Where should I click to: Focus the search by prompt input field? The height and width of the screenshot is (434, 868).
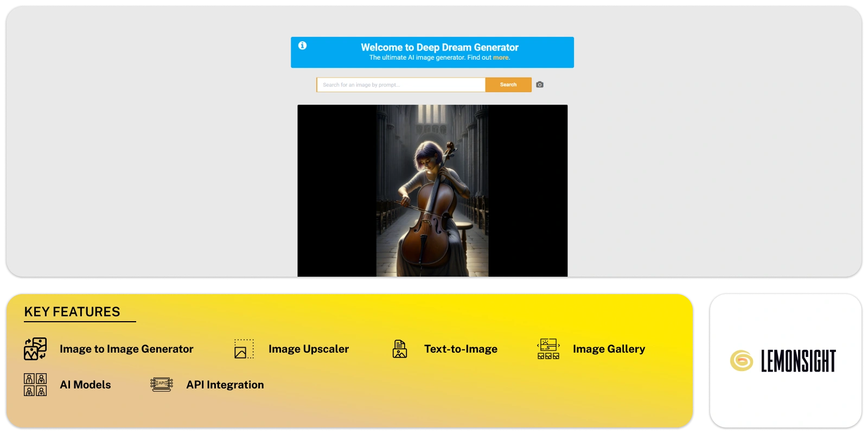pos(401,85)
